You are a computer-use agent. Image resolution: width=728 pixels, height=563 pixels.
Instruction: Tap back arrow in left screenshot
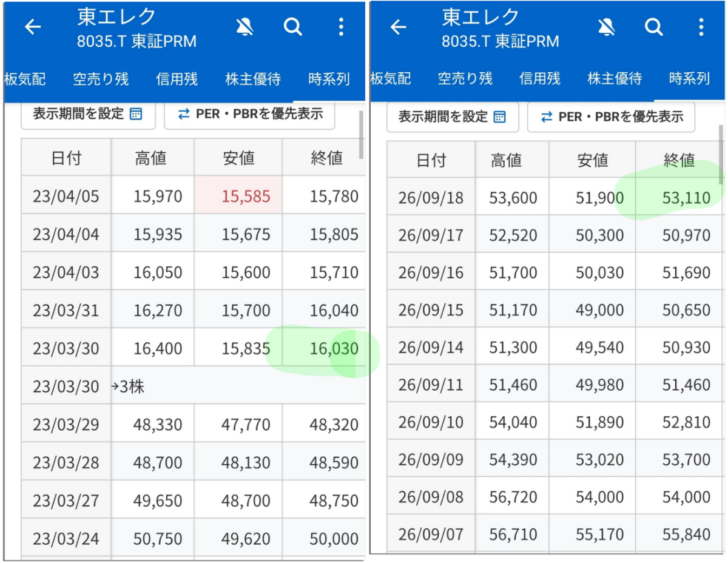[x=32, y=27]
